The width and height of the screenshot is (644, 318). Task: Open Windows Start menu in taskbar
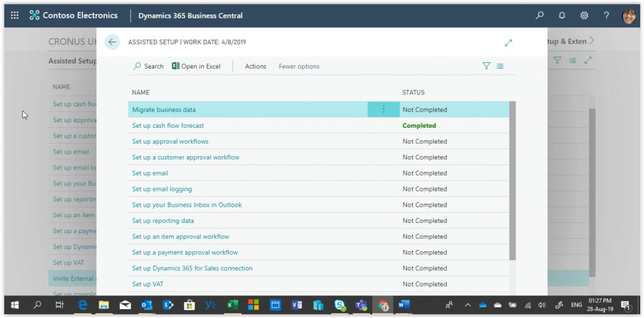click(x=15, y=305)
